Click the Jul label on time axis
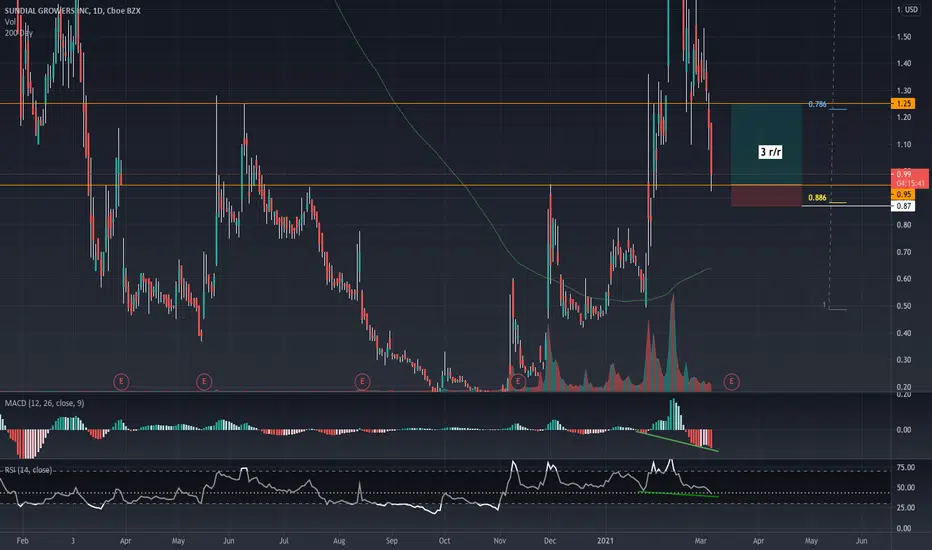The image size is (932, 550). pyautogui.click(x=284, y=540)
